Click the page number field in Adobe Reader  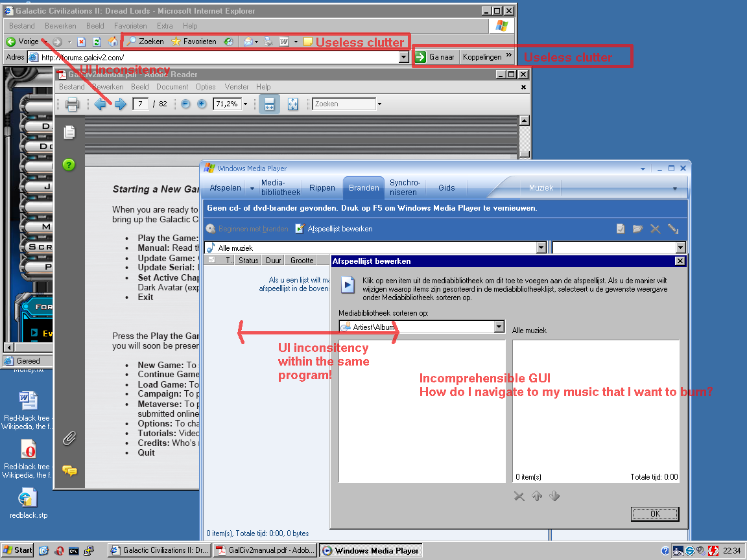click(x=140, y=104)
